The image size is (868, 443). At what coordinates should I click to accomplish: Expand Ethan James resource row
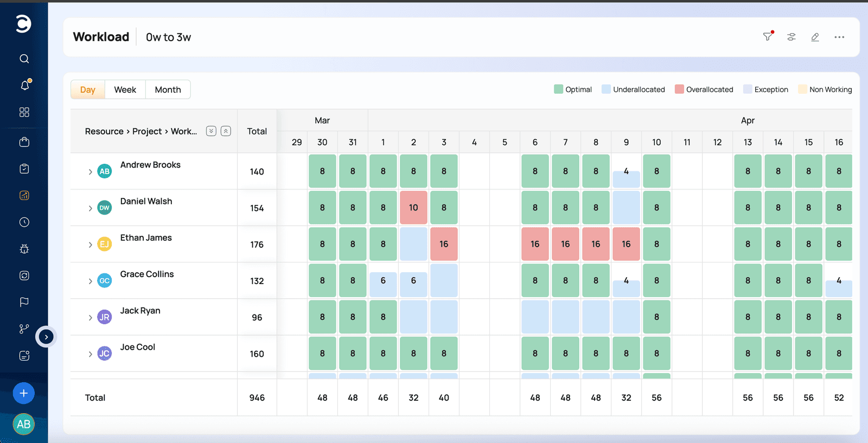(90, 245)
